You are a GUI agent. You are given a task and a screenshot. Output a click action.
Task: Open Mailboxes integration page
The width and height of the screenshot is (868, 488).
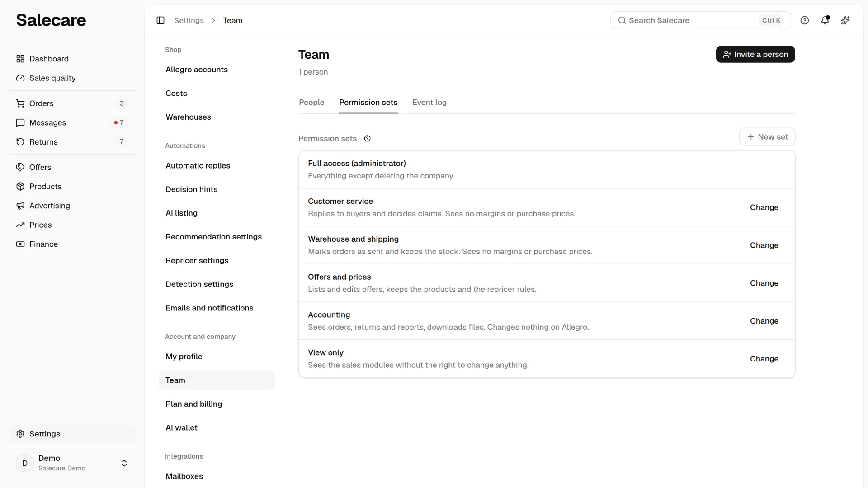[x=217, y=476]
